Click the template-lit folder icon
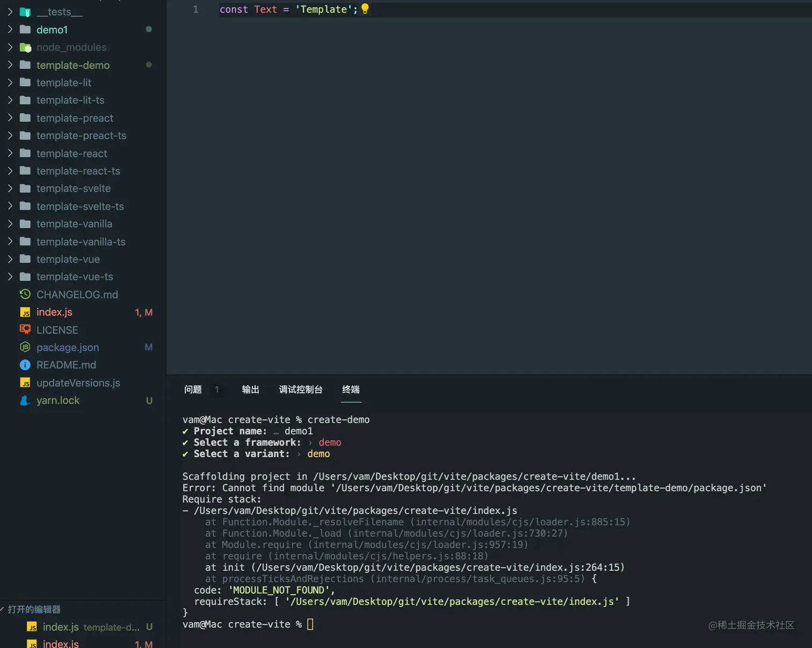Screen dimensions: 812x648 click(25, 83)
